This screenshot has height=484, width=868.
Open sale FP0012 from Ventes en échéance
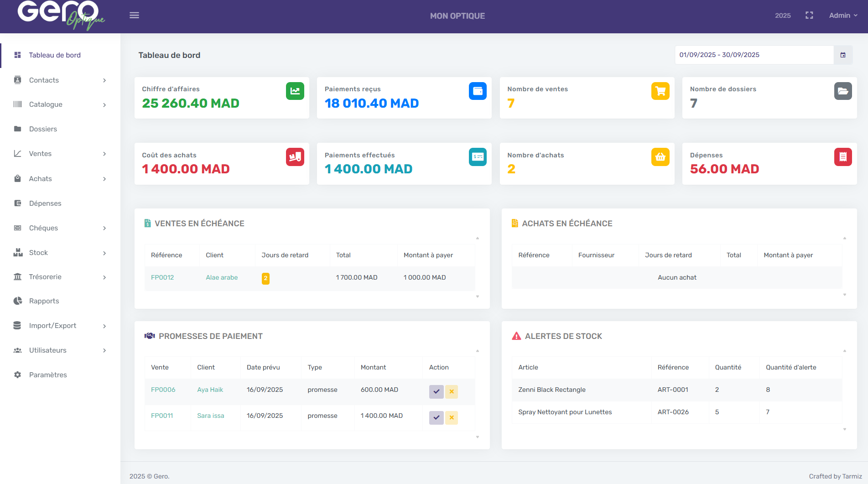(162, 277)
